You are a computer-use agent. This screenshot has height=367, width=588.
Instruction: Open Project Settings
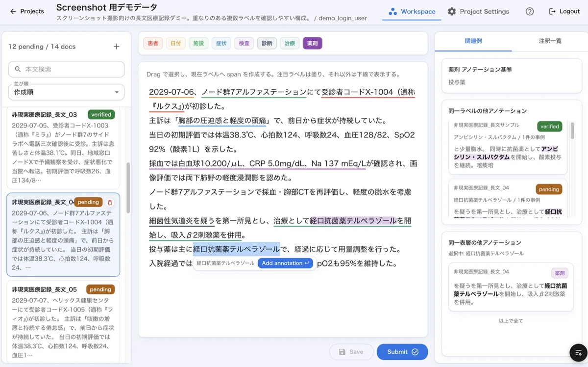(x=478, y=11)
